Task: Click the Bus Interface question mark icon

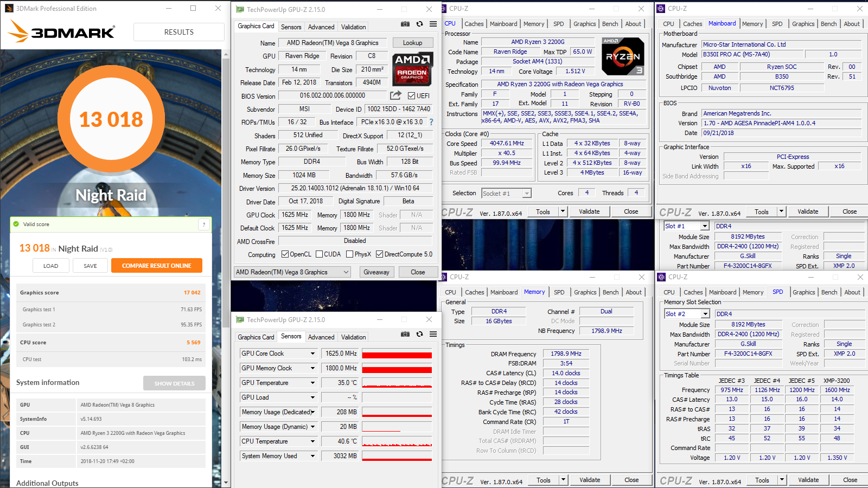Action: [431, 122]
